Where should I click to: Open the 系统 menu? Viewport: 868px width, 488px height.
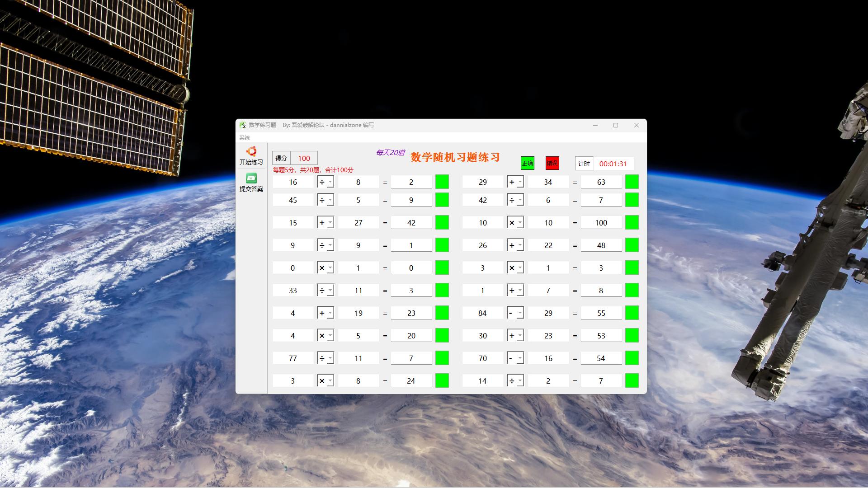[x=245, y=138]
